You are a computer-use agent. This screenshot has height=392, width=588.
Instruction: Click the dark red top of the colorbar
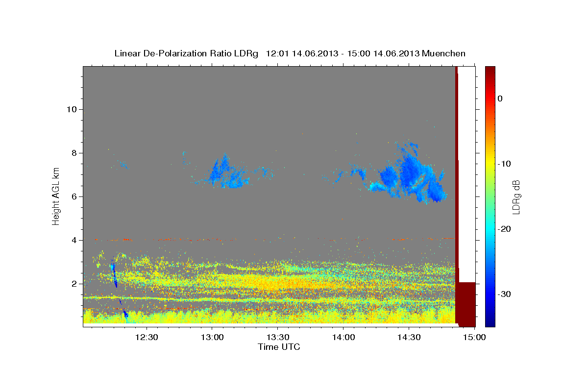coord(490,73)
